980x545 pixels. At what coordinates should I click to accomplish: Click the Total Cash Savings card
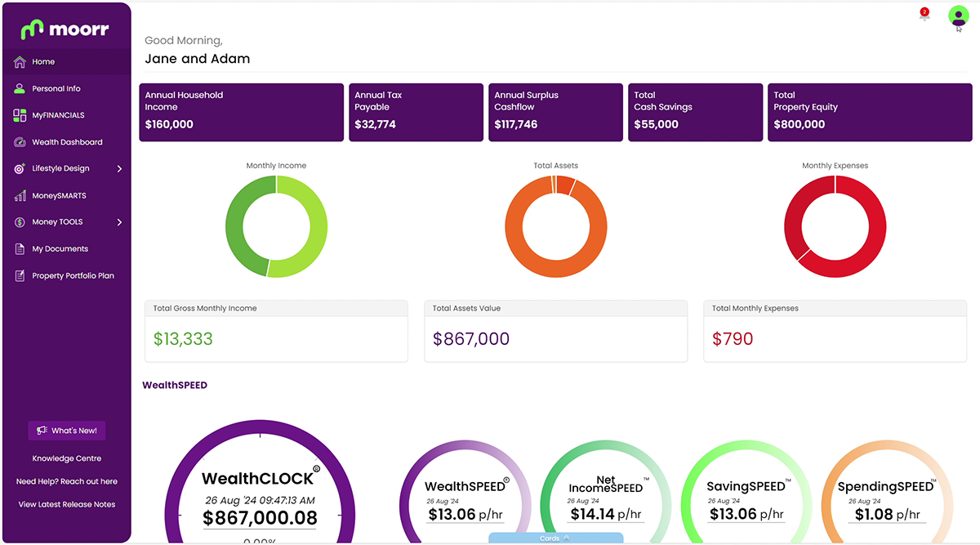tap(695, 112)
